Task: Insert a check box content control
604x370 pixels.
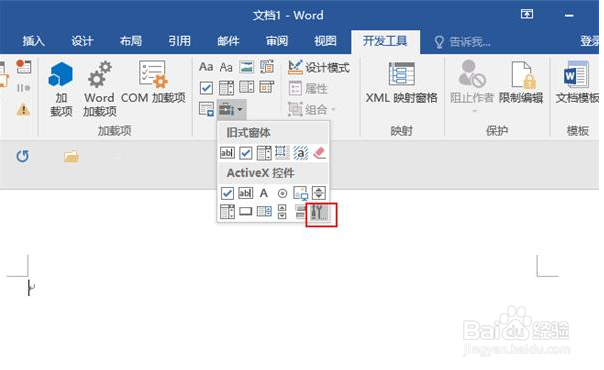Action: [x=206, y=88]
